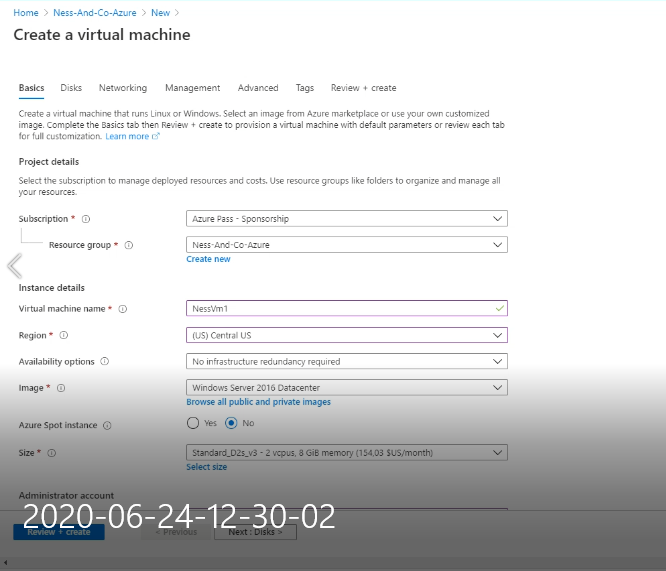Click the Region info icon
666x571 pixels.
64,335
